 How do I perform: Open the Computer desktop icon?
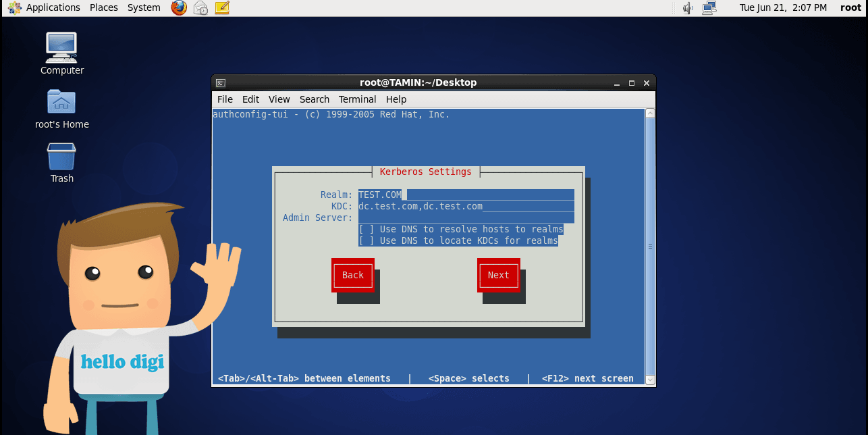click(62, 54)
